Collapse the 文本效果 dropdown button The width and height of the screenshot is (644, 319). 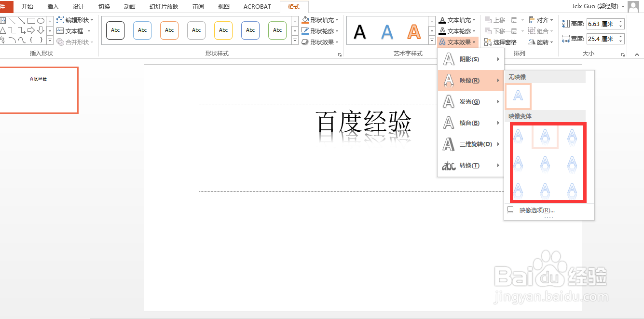(x=458, y=42)
